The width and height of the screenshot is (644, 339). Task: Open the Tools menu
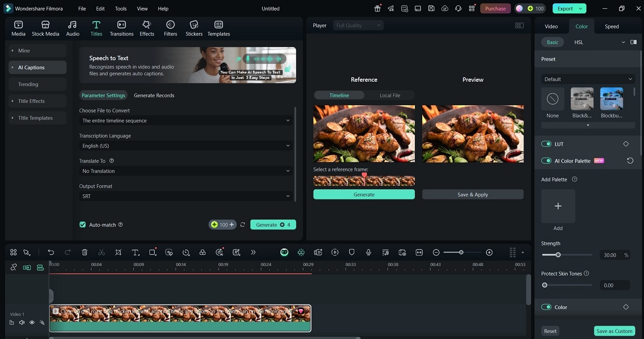click(121, 8)
